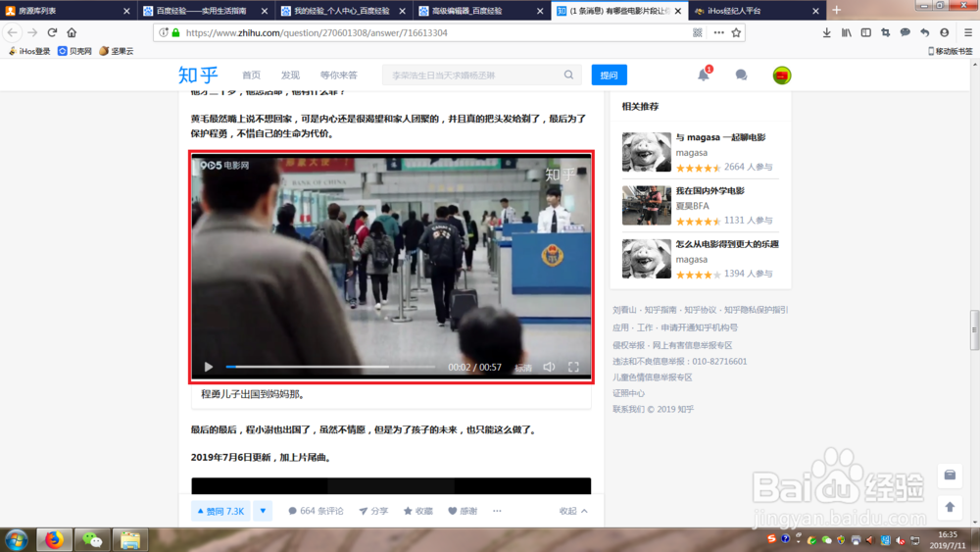980x552 pixels.
Task: Click the search magnifier icon
Action: tap(568, 75)
